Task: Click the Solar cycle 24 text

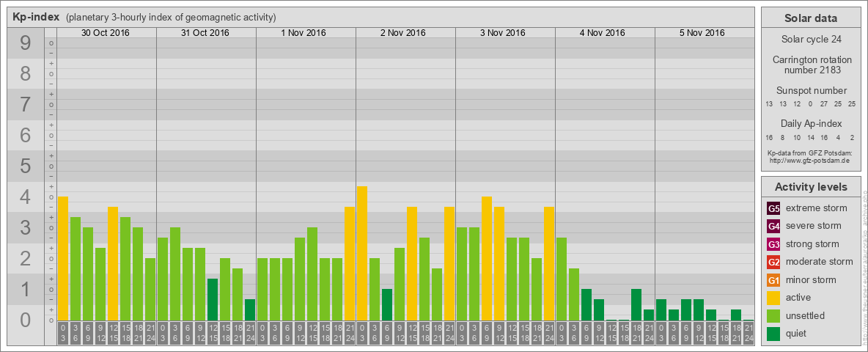Action: [811, 40]
